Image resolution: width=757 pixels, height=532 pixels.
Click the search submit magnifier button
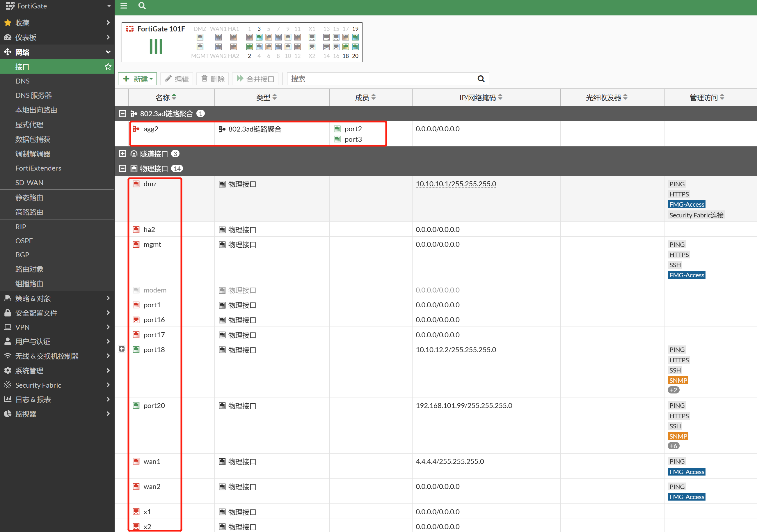(x=481, y=79)
